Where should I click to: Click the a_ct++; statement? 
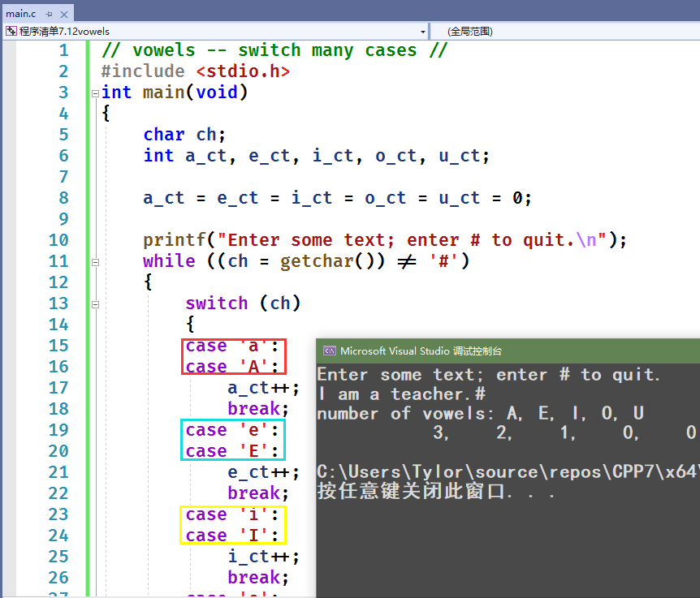pyautogui.click(x=263, y=389)
